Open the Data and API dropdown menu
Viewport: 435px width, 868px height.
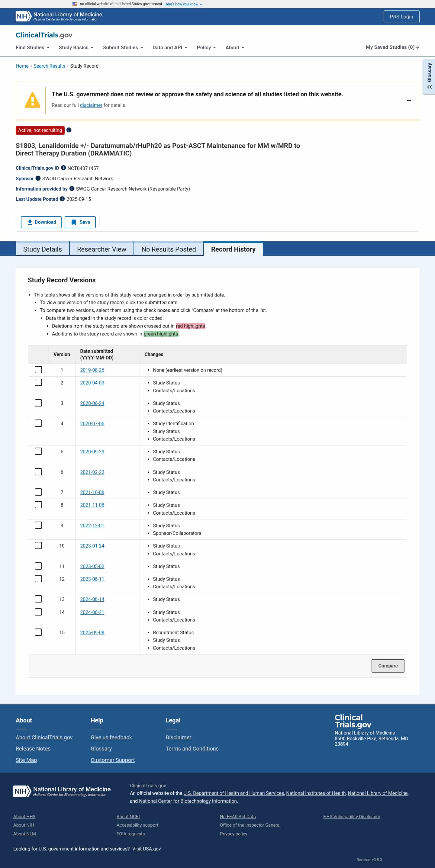point(170,47)
